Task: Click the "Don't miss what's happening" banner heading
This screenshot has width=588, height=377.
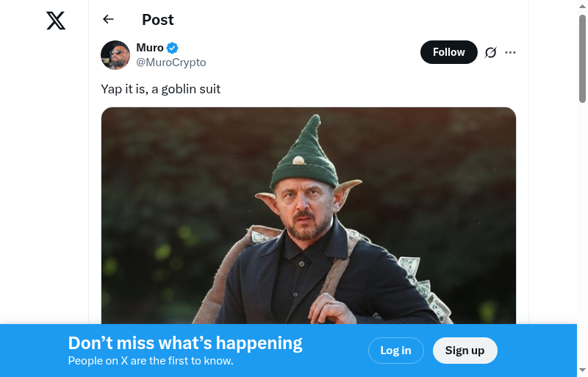Action: pos(185,342)
